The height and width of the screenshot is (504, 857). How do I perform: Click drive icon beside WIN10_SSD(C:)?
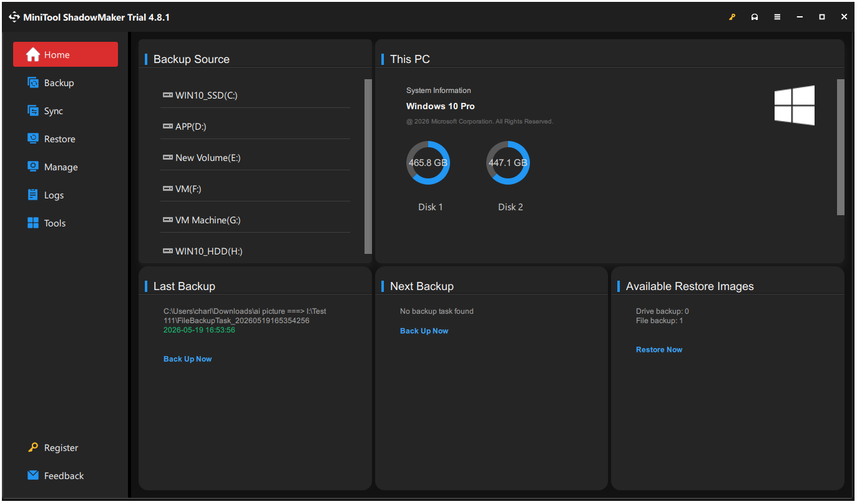coord(168,95)
